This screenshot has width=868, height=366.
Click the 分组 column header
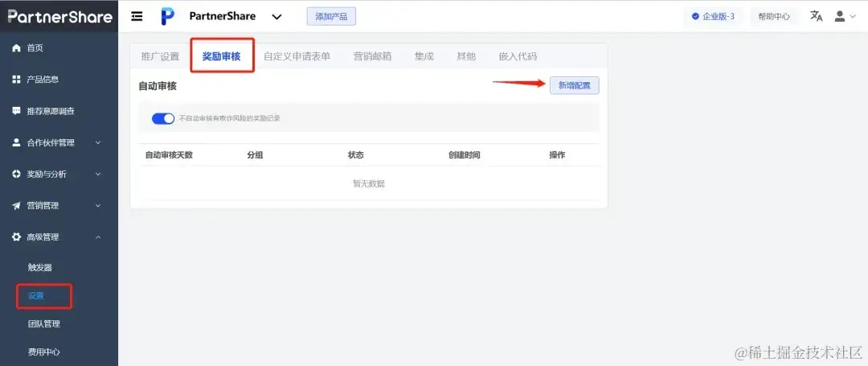(x=255, y=155)
